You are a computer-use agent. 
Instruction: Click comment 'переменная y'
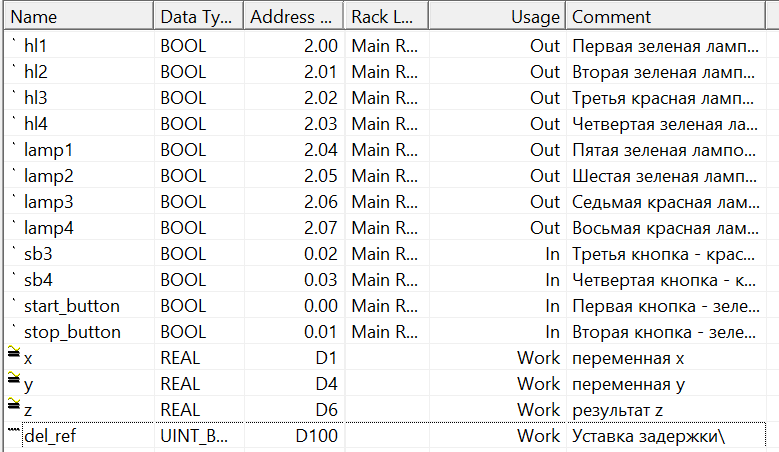coord(628,384)
